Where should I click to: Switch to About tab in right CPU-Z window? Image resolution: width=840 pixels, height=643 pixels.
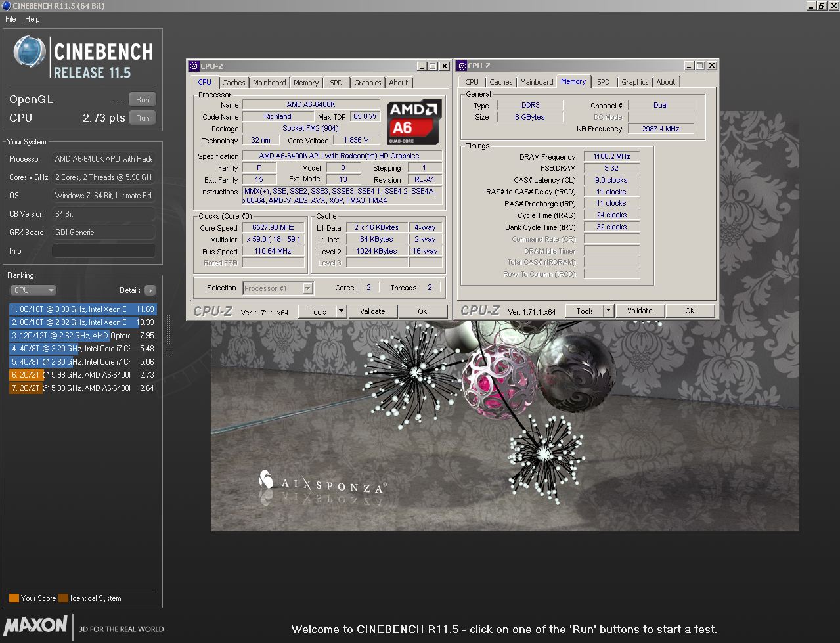(666, 82)
